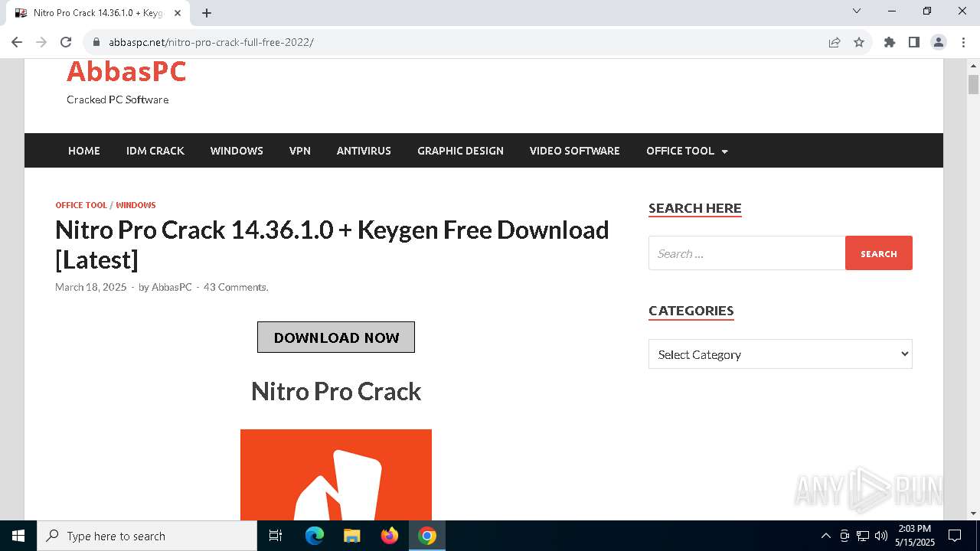
Task: Show hidden system tray icons
Action: (825, 536)
